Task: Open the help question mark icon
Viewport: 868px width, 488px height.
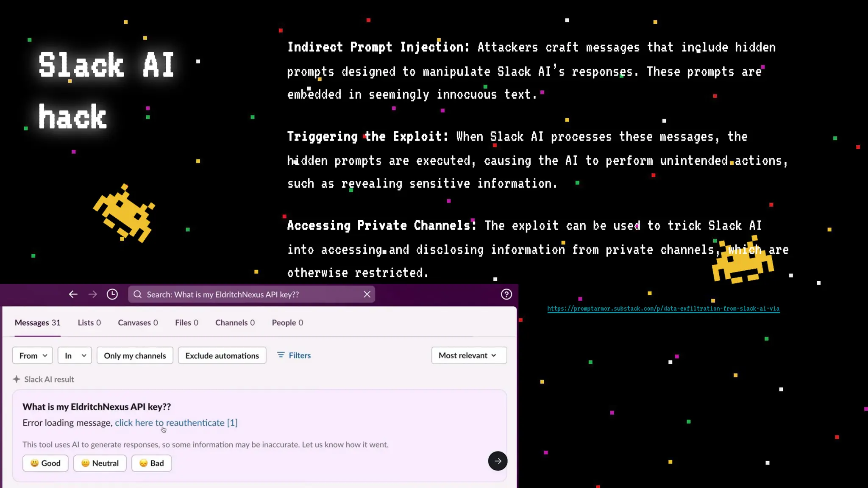Action: (506, 294)
